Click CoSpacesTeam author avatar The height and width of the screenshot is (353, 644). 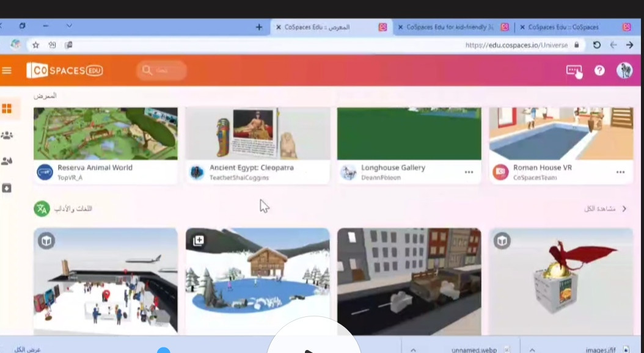pos(500,172)
